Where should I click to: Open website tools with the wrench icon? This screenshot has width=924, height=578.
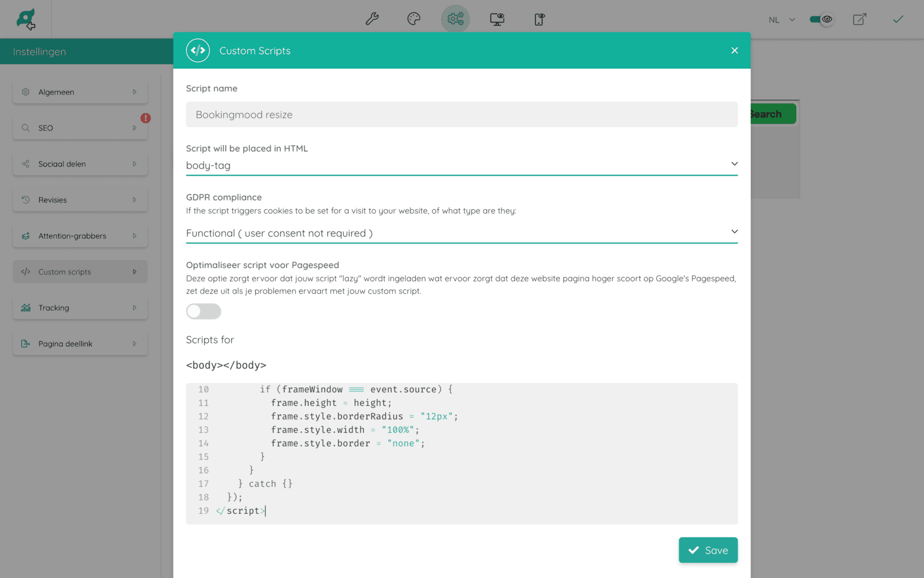pyautogui.click(x=372, y=19)
